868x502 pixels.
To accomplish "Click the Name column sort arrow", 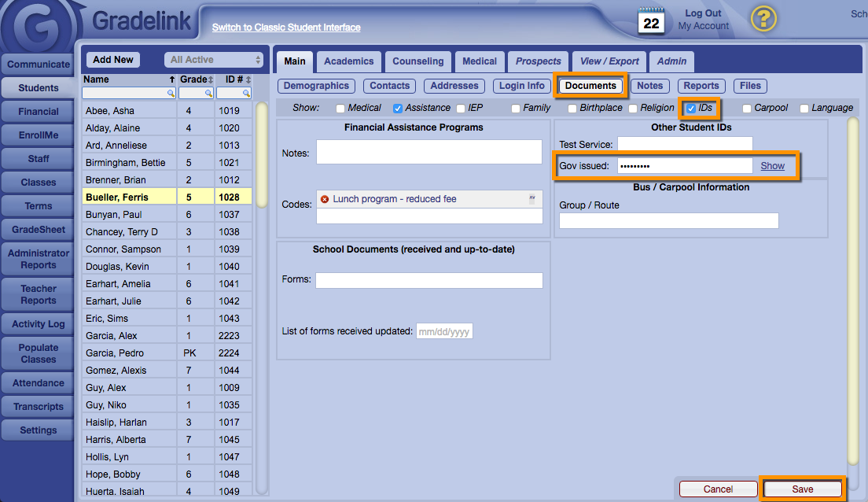I will (172, 79).
